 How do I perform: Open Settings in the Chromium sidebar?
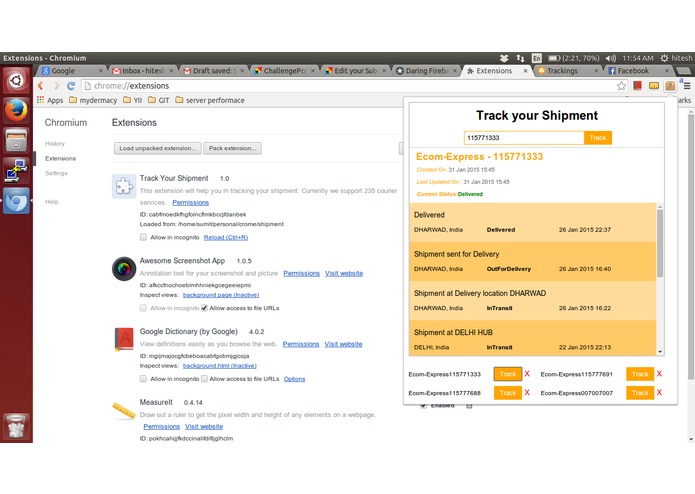(56, 173)
